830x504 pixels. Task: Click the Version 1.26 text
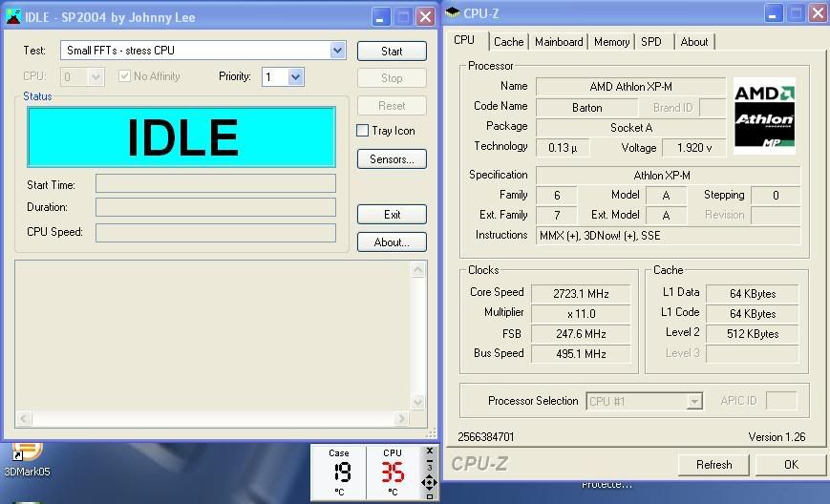click(x=777, y=437)
